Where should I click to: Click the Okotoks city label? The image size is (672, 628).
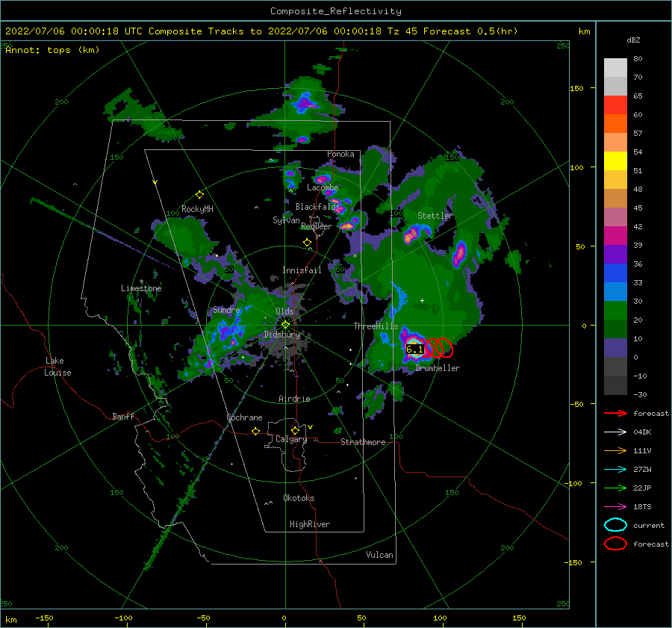pos(299,498)
